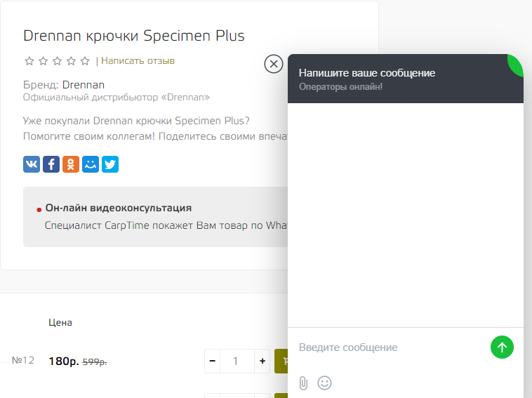Open Он-лайн видеоконсультация heading
This screenshot has width=532, height=398.
119,208
